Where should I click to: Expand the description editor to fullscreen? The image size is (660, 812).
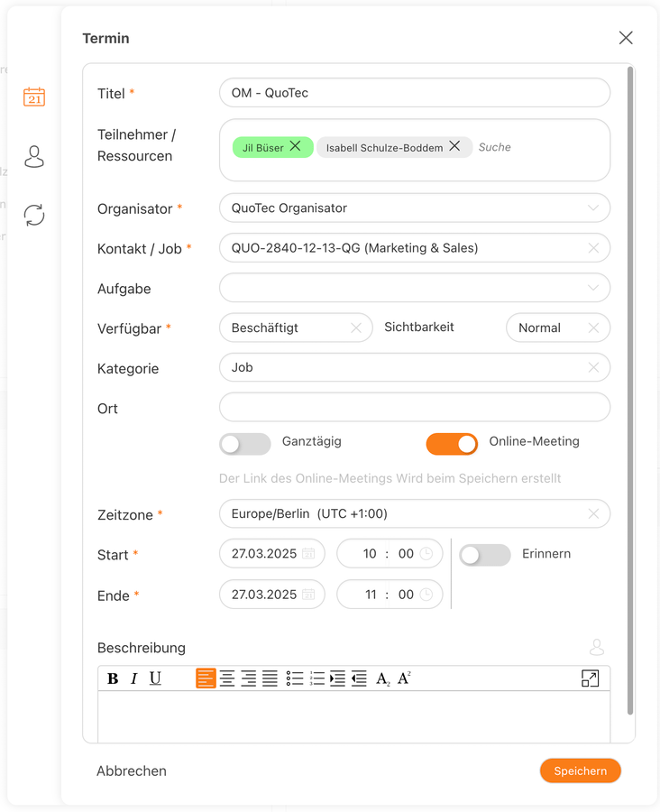pyautogui.click(x=590, y=678)
